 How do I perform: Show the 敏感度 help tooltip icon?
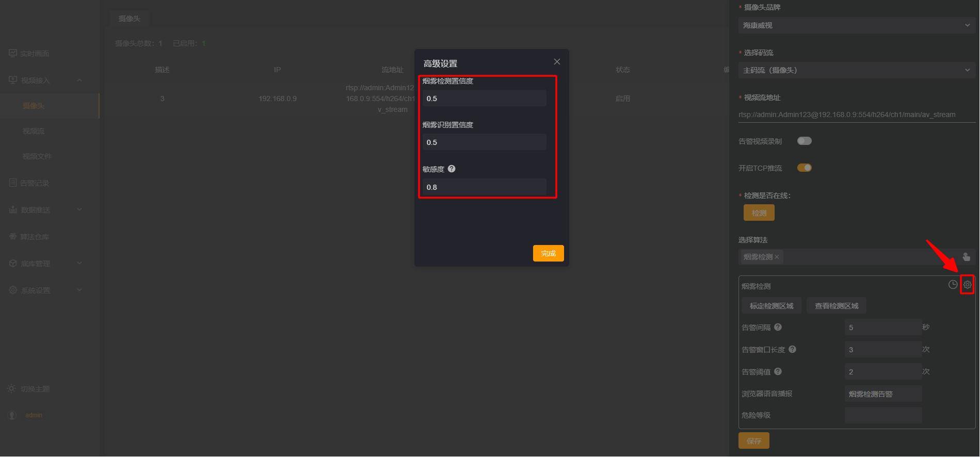pyautogui.click(x=452, y=169)
